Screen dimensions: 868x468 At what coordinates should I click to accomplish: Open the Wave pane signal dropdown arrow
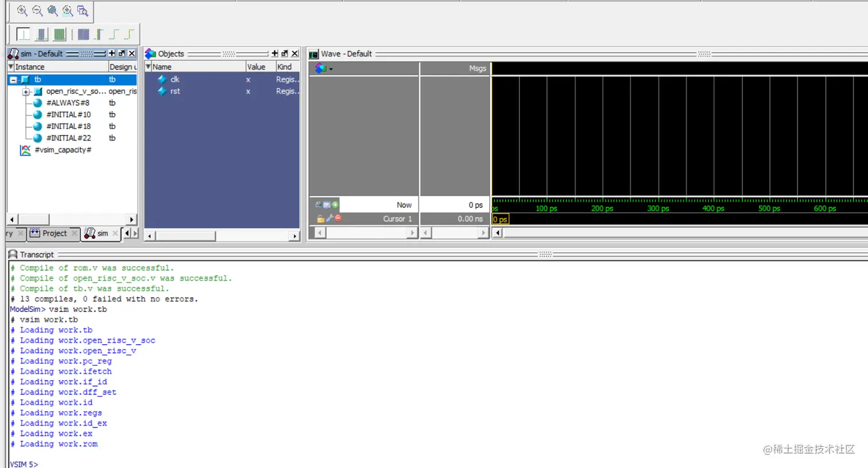331,69
